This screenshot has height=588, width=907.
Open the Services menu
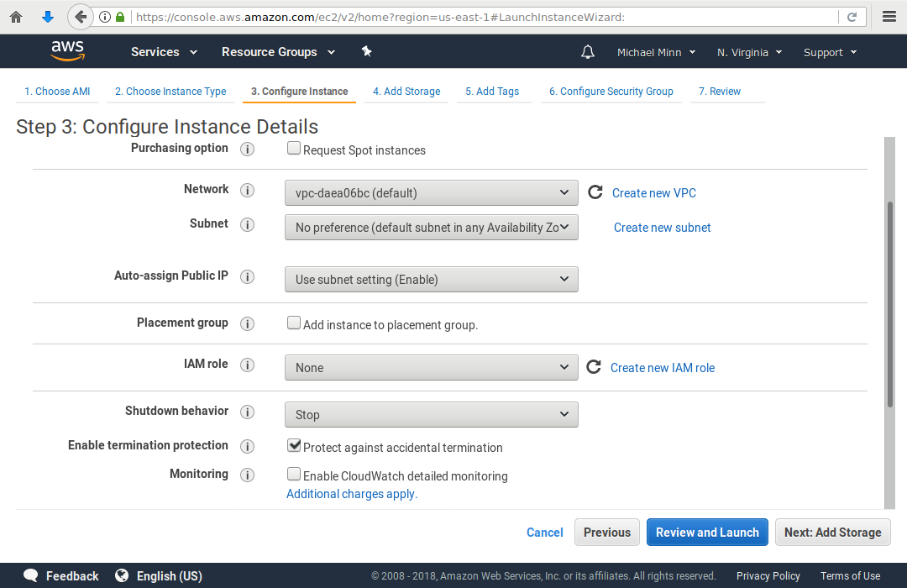coord(164,52)
